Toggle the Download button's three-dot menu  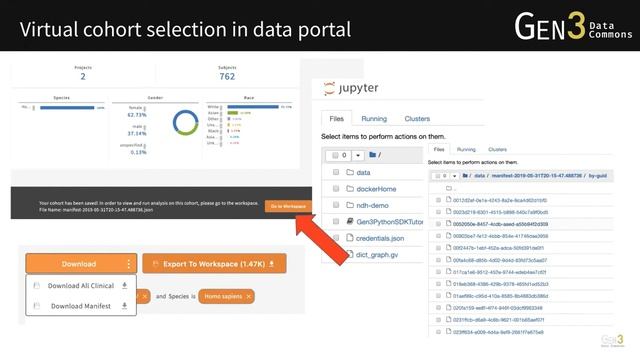[129, 264]
